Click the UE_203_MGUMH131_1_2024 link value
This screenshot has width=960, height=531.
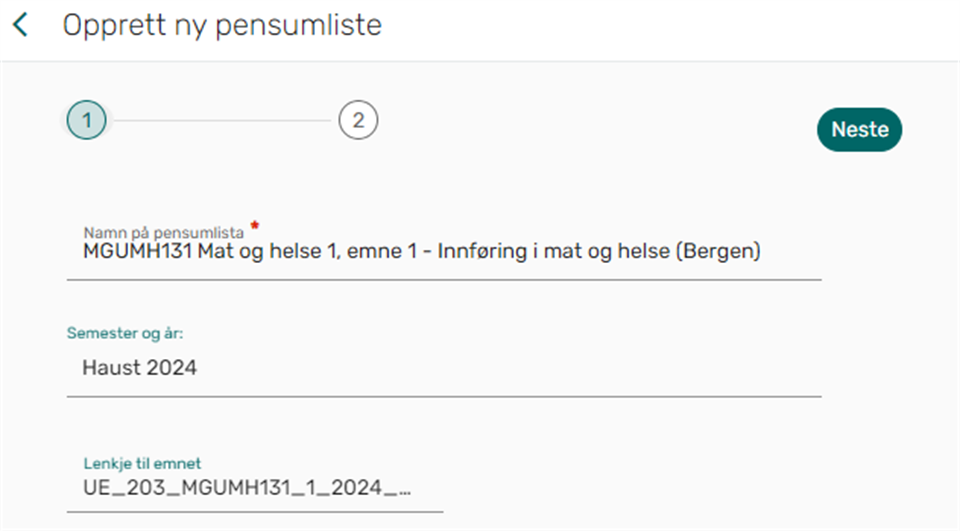(240, 488)
